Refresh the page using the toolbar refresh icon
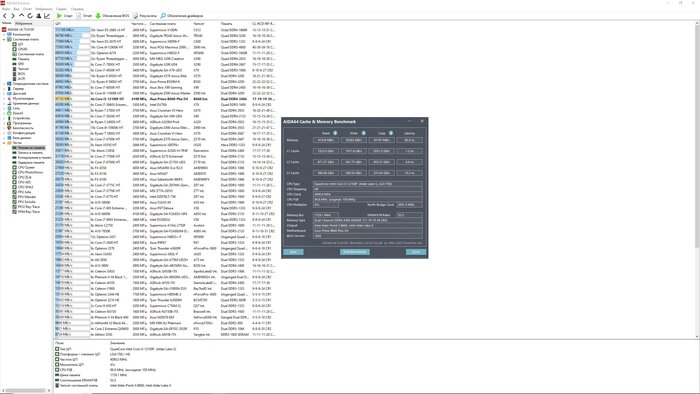The width and height of the screenshot is (700, 394). pyautogui.click(x=30, y=16)
